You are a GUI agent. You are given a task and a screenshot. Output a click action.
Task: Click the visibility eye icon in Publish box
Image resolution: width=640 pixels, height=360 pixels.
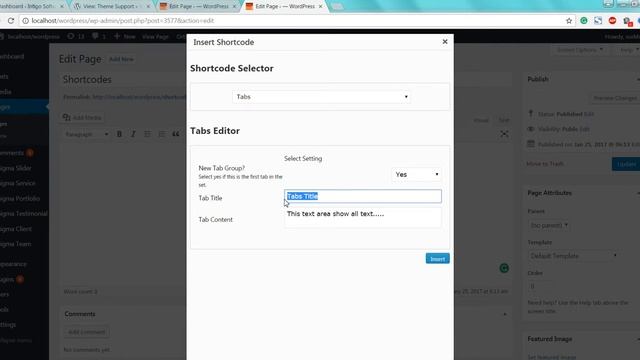click(531, 129)
